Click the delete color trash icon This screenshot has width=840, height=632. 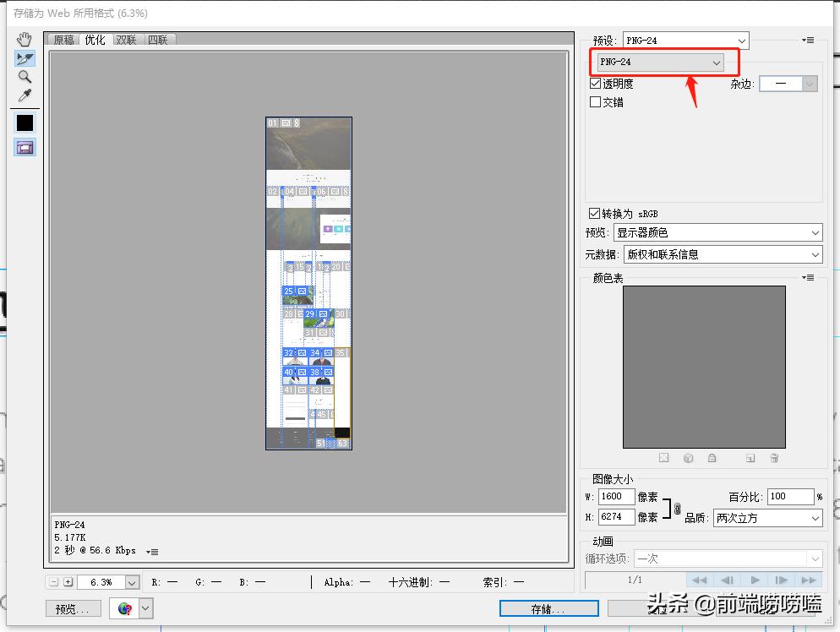tap(774, 458)
